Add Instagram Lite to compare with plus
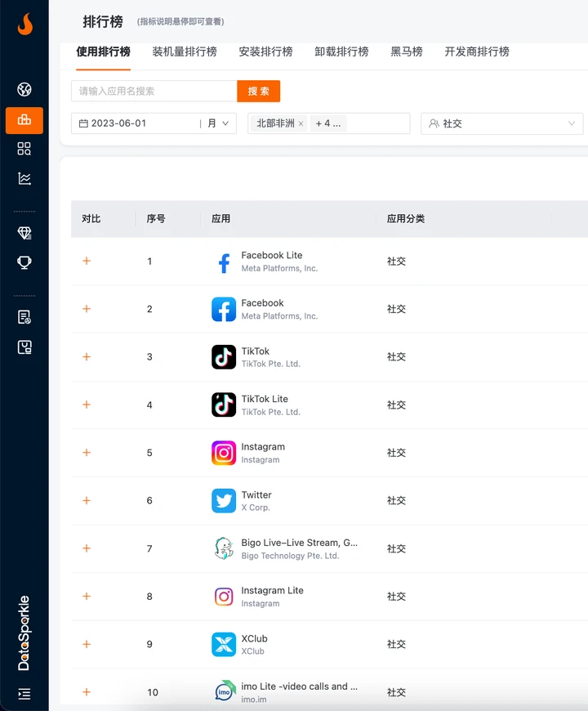This screenshot has width=588, height=711. pyautogui.click(x=87, y=597)
